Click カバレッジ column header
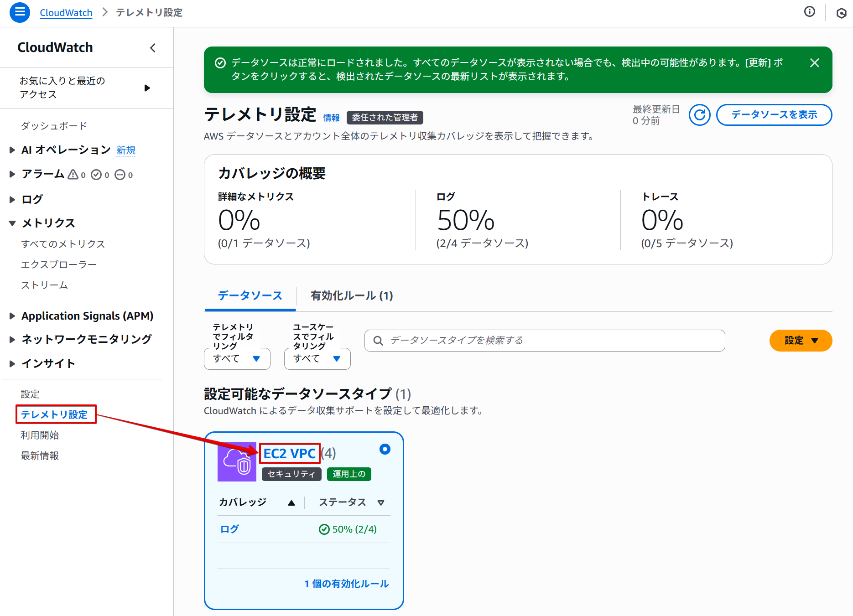This screenshot has width=853, height=616. (x=243, y=502)
